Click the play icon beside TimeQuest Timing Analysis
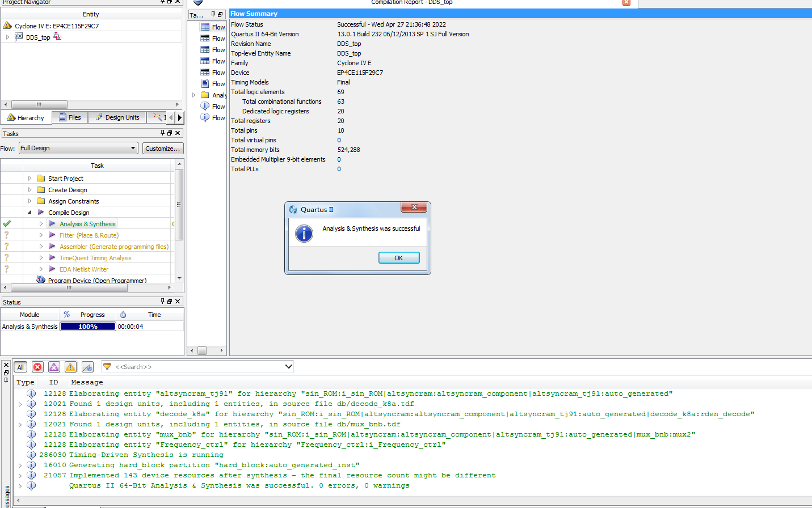The image size is (812, 508). (52, 257)
